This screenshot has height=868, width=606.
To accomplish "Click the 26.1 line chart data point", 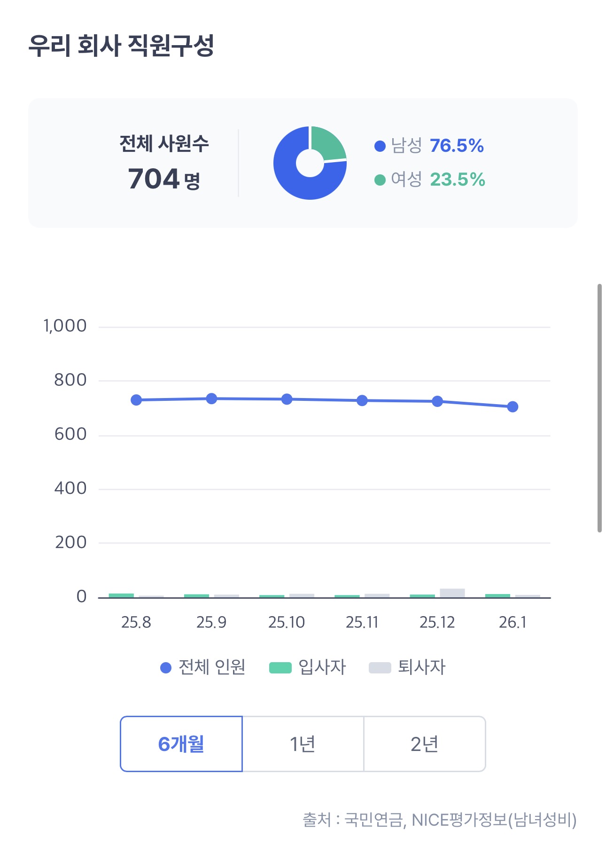I will pos(513,407).
